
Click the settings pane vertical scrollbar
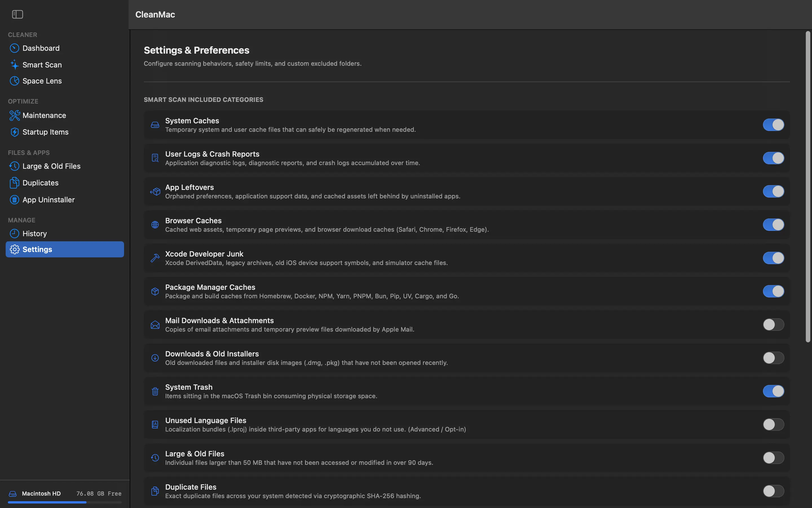coord(808,187)
